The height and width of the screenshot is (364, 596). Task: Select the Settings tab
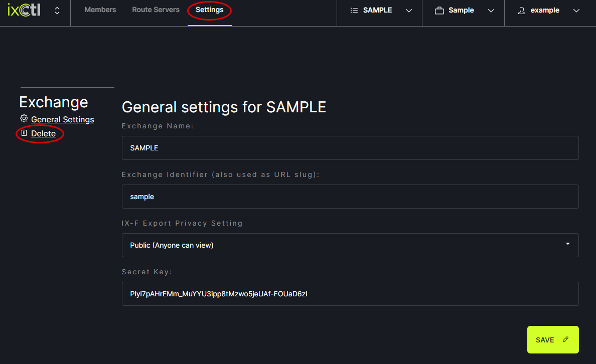(209, 10)
